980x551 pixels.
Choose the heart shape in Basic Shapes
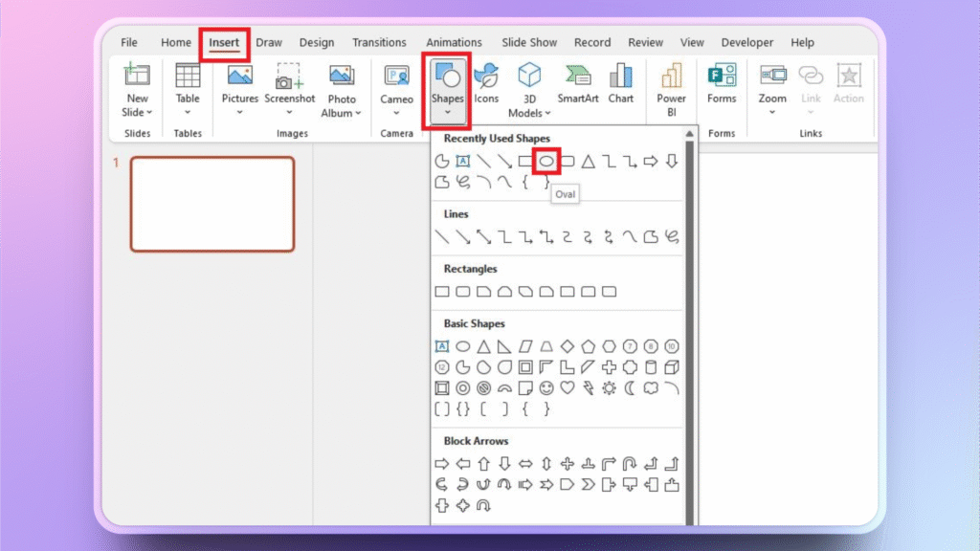pyautogui.click(x=567, y=387)
